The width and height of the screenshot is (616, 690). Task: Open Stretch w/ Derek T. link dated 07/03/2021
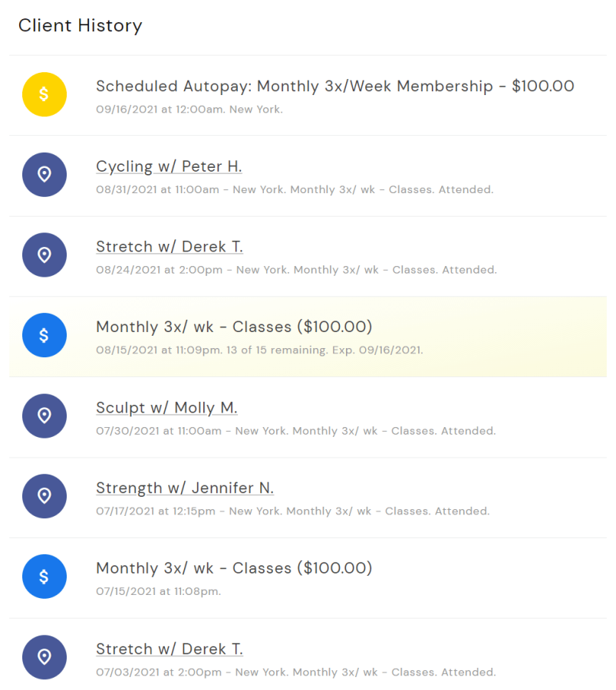click(x=170, y=649)
